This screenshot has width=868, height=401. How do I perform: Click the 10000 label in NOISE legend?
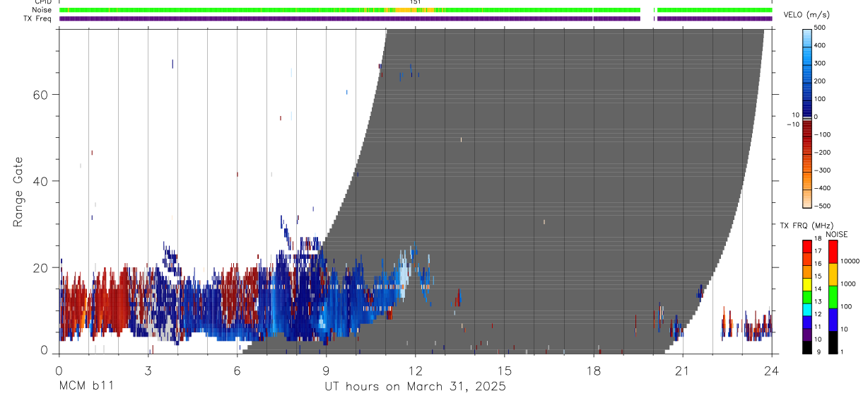coord(850,262)
